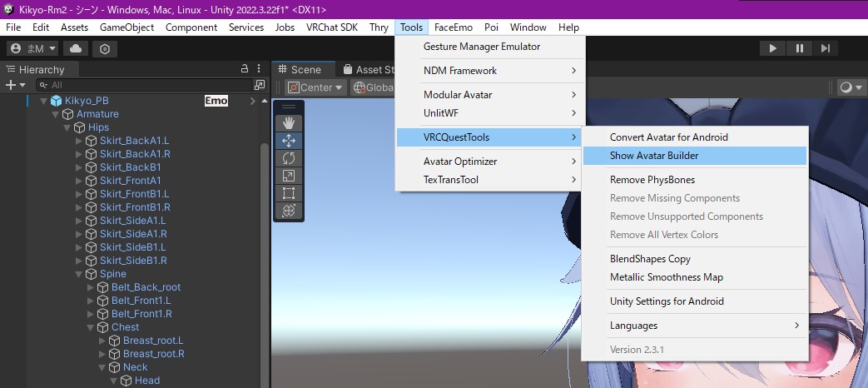Choose Metallic Smoothness Map
Image resolution: width=868 pixels, height=388 pixels.
tap(695, 277)
